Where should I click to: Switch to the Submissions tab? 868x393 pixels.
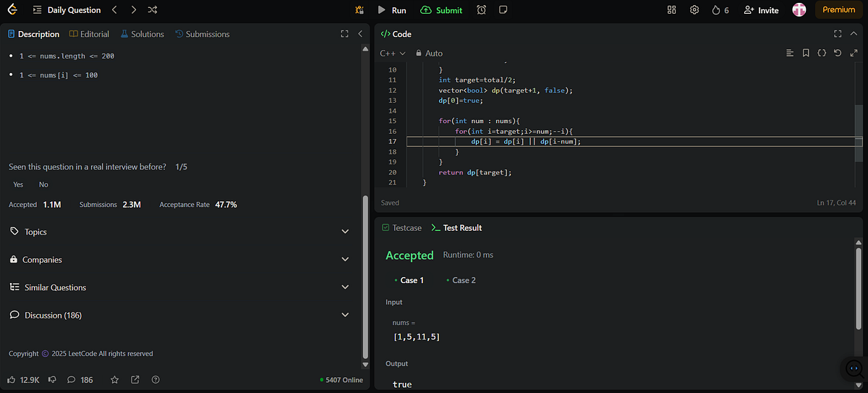[203, 34]
